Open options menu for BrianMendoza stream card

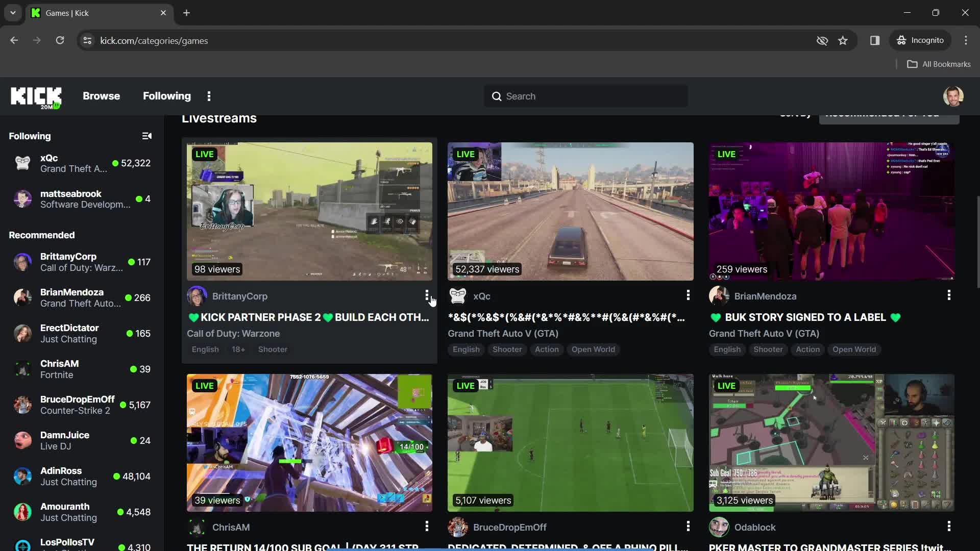[949, 295]
